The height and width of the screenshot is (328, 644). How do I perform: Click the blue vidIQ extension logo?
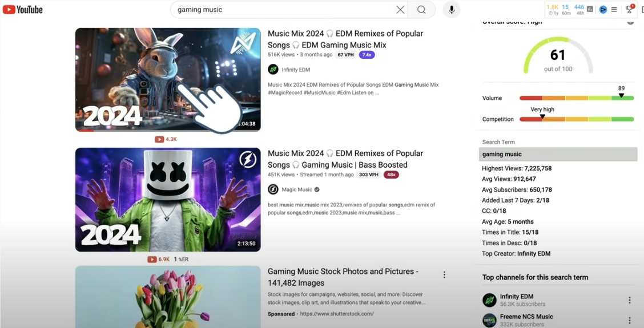click(x=603, y=10)
